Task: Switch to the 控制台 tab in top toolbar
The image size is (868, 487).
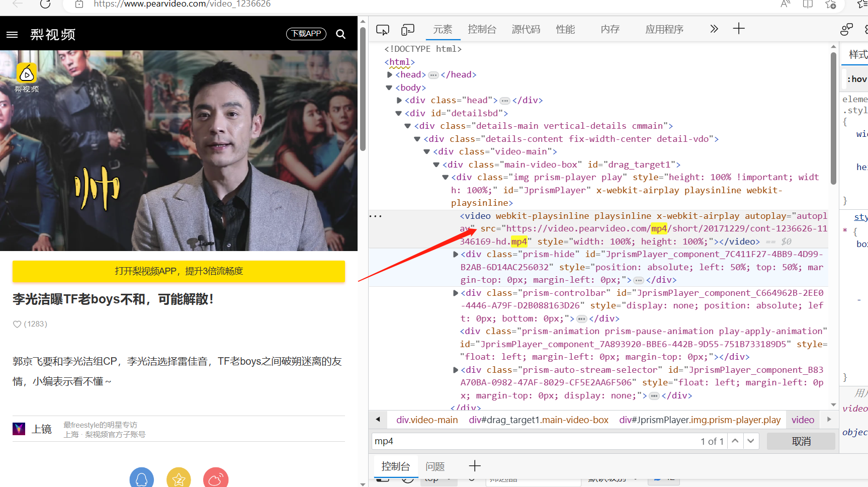Action: pyautogui.click(x=482, y=30)
